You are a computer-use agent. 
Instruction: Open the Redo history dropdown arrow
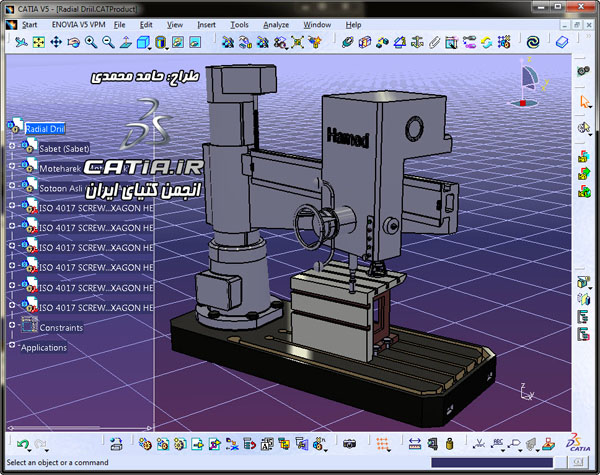(47, 451)
